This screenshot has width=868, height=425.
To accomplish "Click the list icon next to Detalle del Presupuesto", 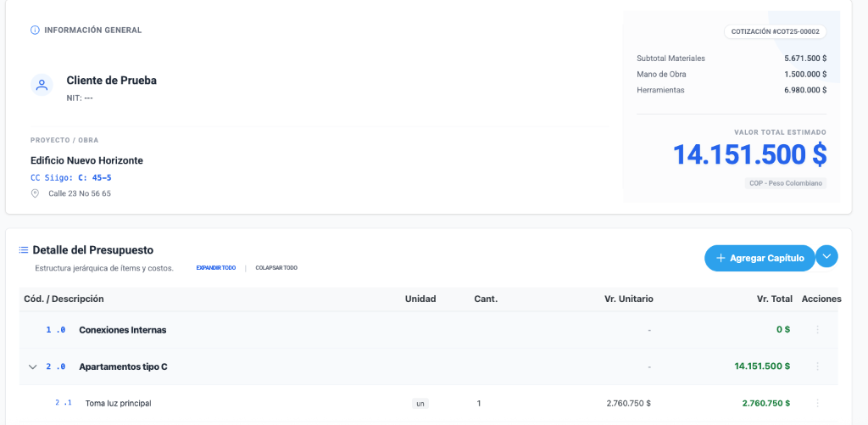I will 24,250.
